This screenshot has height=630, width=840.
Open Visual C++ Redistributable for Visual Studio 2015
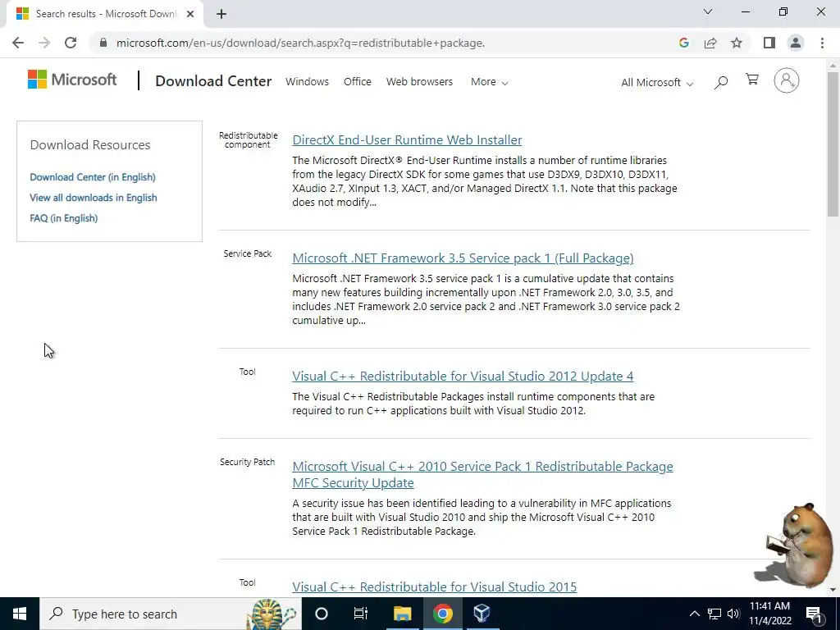coord(435,587)
